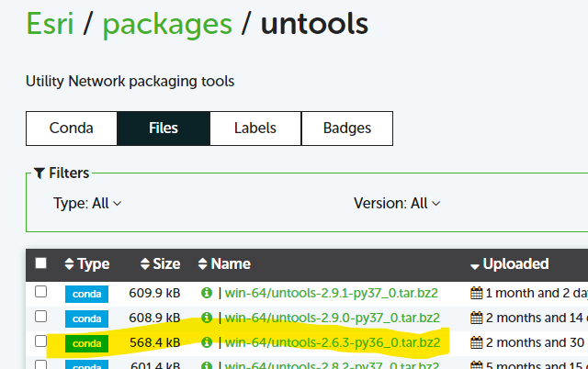Viewport: 588px width, 369px height.
Task: Download win-64/untools-2.9.0-py37_0.tar.bz2 file link
Action: 331,318
